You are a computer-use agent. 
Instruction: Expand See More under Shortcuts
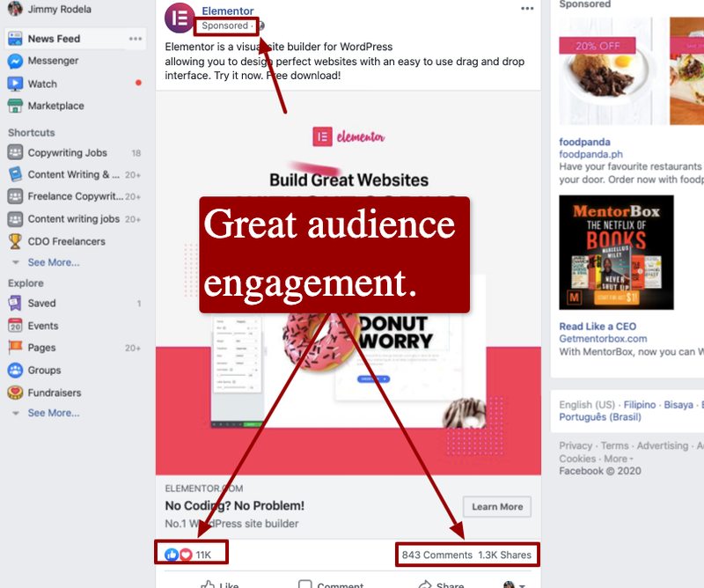(x=54, y=262)
